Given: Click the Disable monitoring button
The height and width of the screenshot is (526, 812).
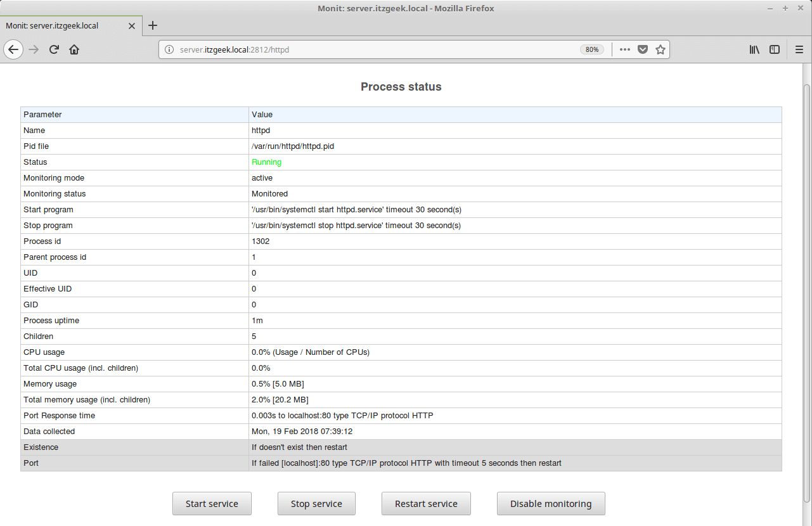Looking at the screenshot, I should (551, 504).
